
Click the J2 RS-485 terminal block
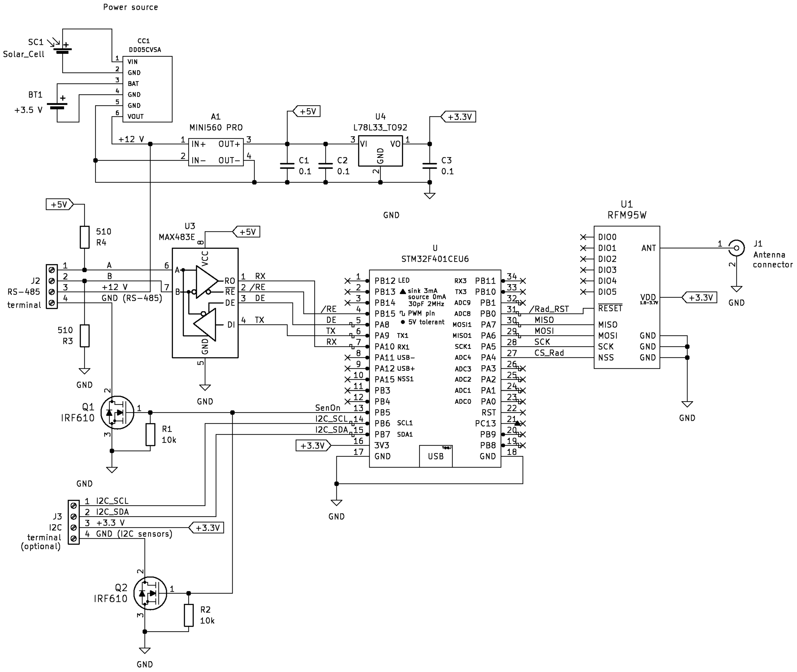pos(52,286)
